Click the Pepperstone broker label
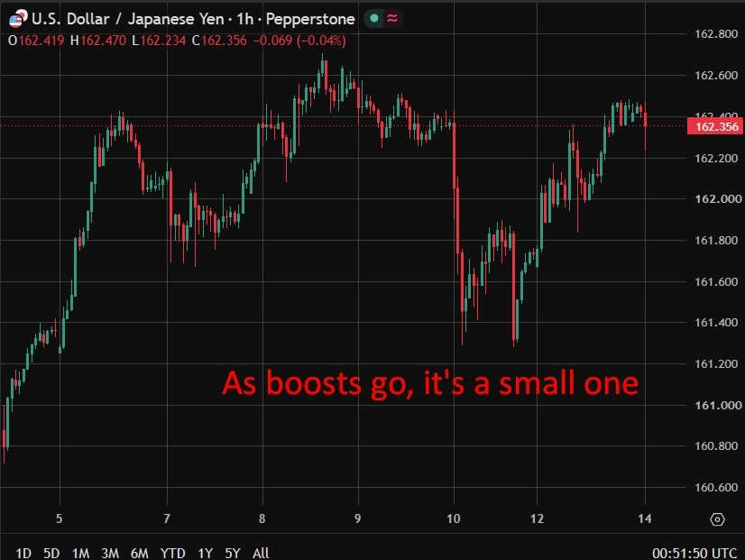 pyautogui.click(x=310, y=19)
